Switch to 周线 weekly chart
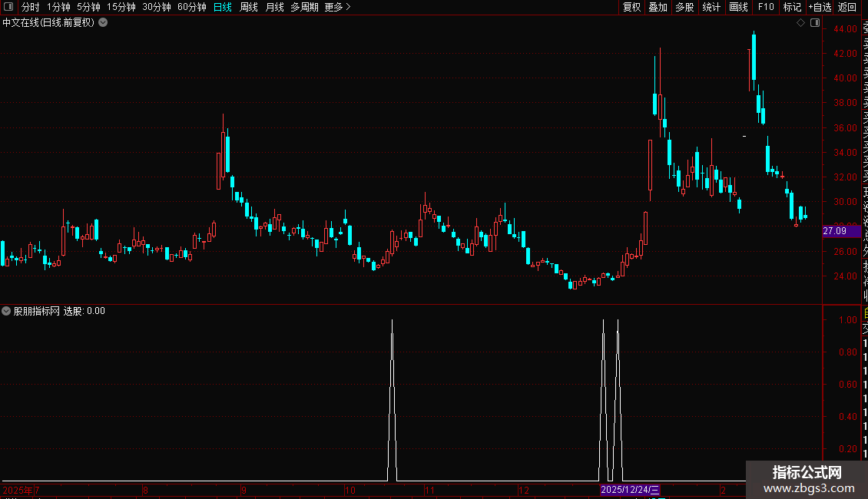 (x=249, y=7)
